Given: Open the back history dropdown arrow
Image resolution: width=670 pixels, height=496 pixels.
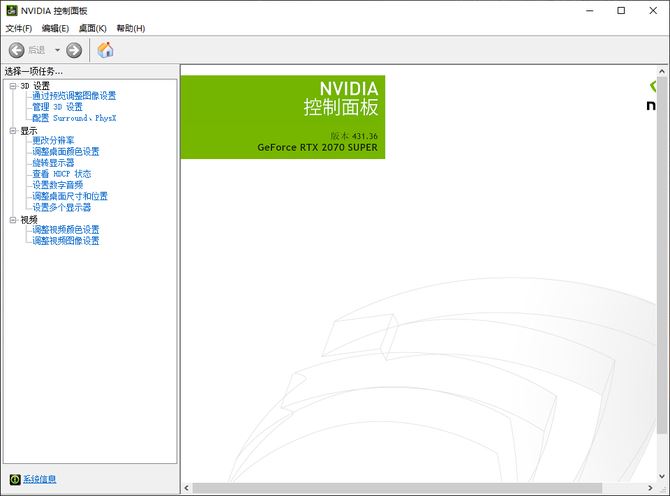Looking at the screenshot, I should 57,50.
